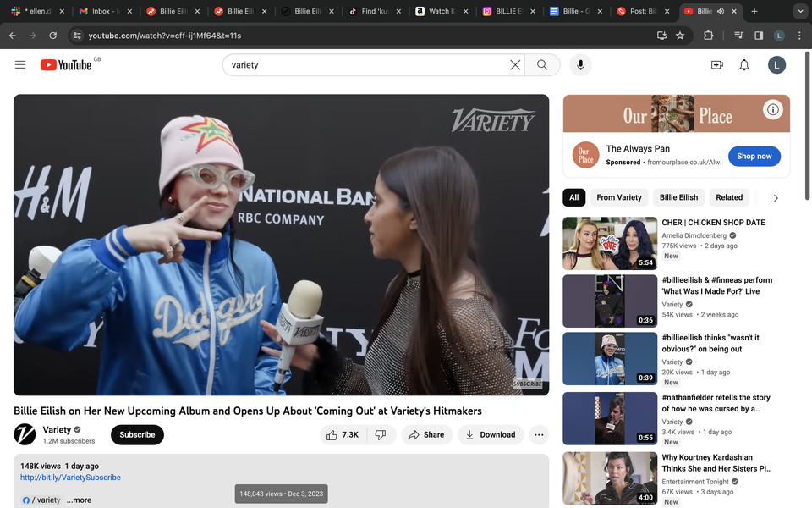Open the Variety channel name link
Viewport: 812px width, 508px height.
coord(57,430)
